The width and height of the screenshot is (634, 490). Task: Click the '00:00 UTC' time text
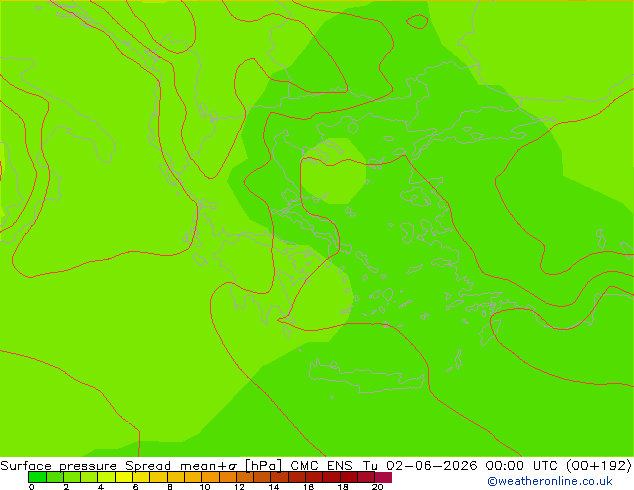[521, 465]
